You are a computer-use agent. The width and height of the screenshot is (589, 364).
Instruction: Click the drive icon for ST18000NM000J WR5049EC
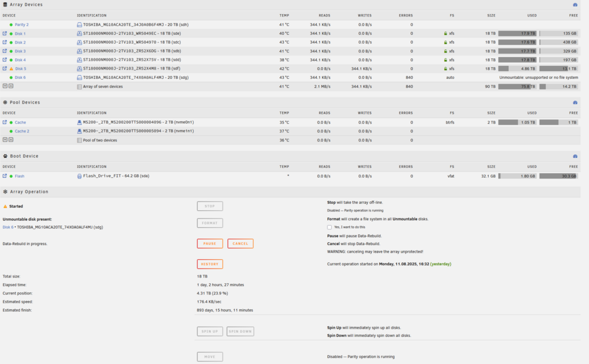(80, 34)
